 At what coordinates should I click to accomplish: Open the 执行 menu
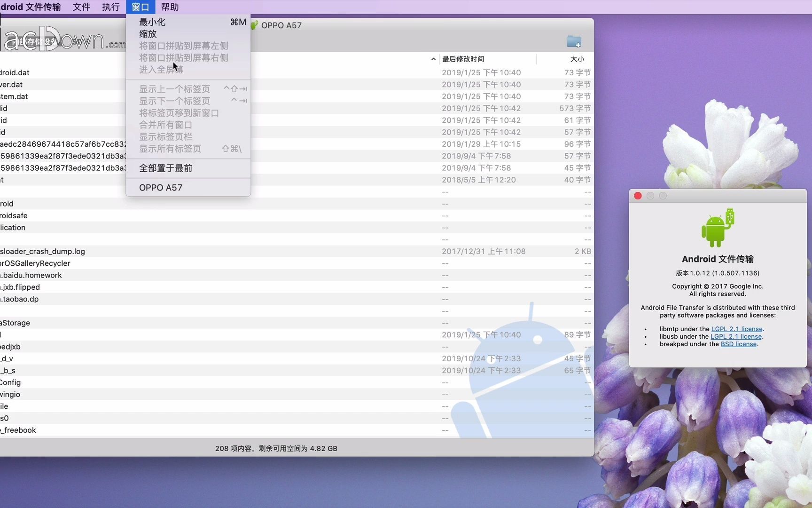pos(110,7)
